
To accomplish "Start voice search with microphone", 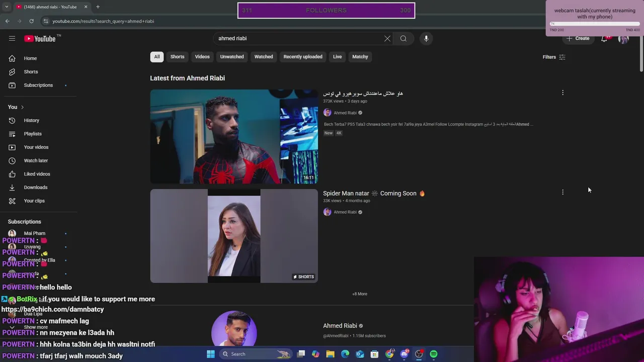I will point(426,38).
